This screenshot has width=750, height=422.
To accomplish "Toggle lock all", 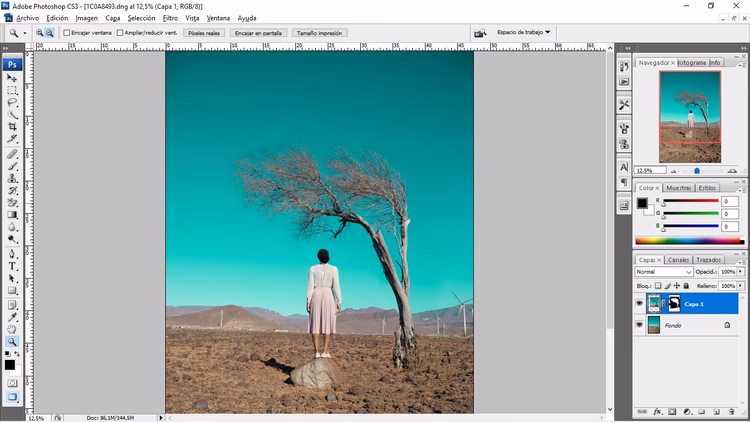I will 686,286.
